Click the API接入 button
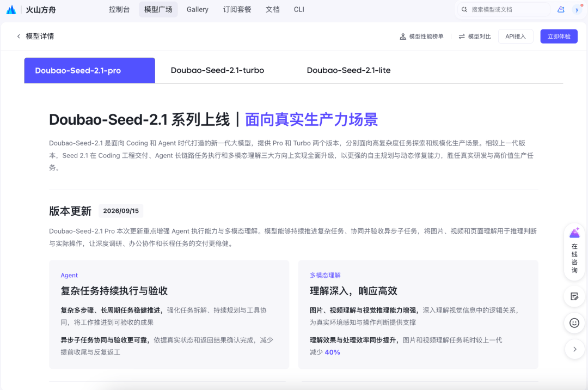 [x=516, y=36]
